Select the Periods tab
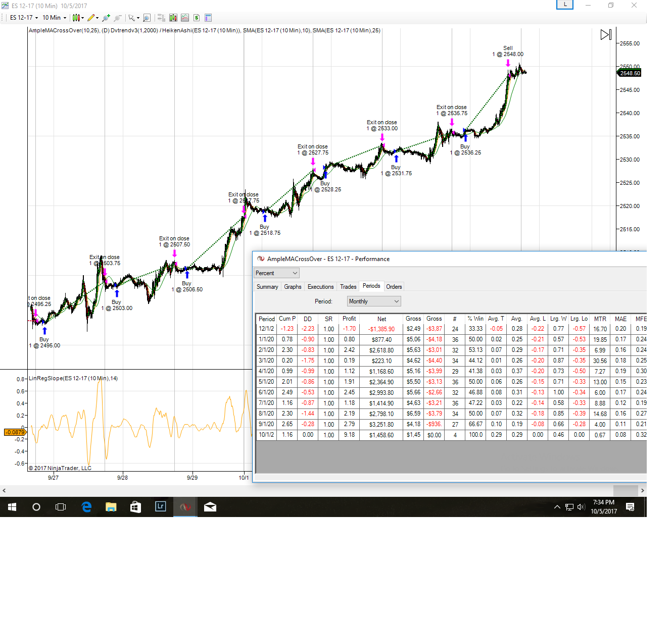The height and width of the screenshot is (617, 672). tap(371, 286)
